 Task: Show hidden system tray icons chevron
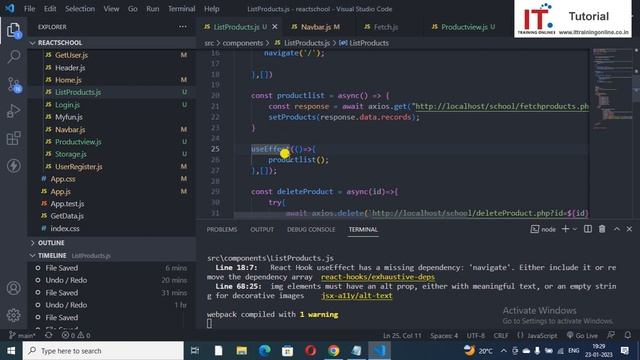[503, 351]
